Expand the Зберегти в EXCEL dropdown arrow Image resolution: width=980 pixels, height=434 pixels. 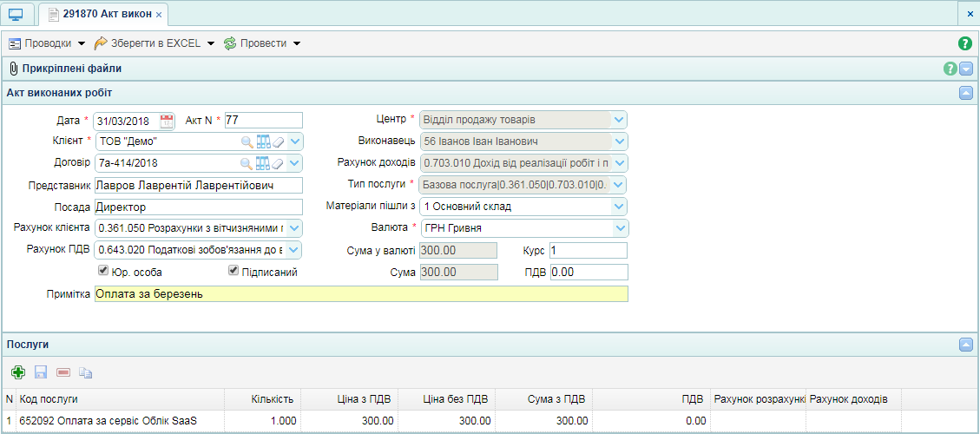[x=211, y=43]
